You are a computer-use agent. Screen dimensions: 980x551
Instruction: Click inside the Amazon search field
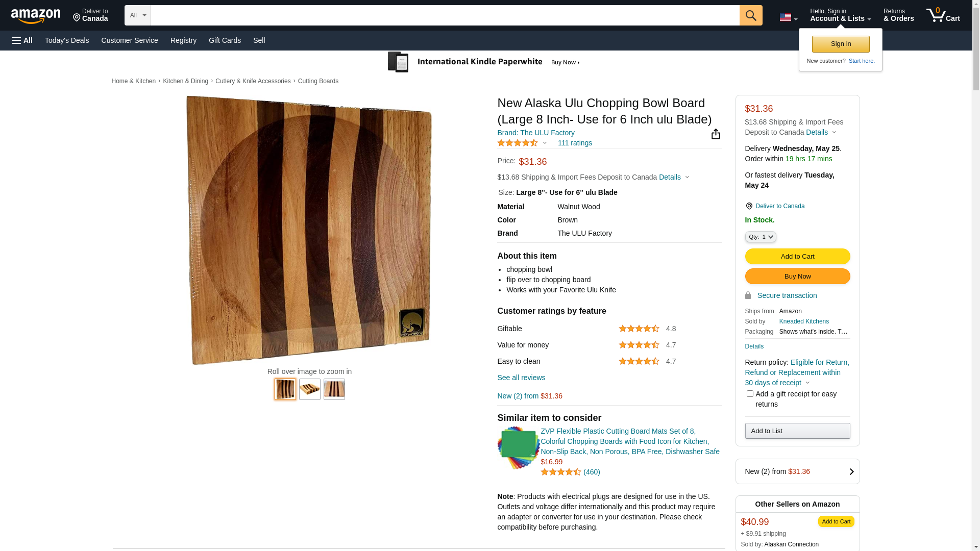[445, 15]
